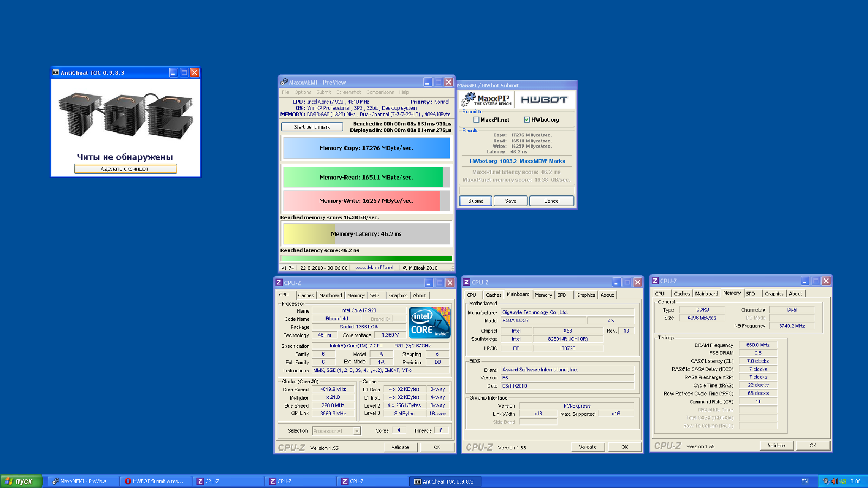
Task: Click the empty text field above Submit
Action: pos(516,191)
